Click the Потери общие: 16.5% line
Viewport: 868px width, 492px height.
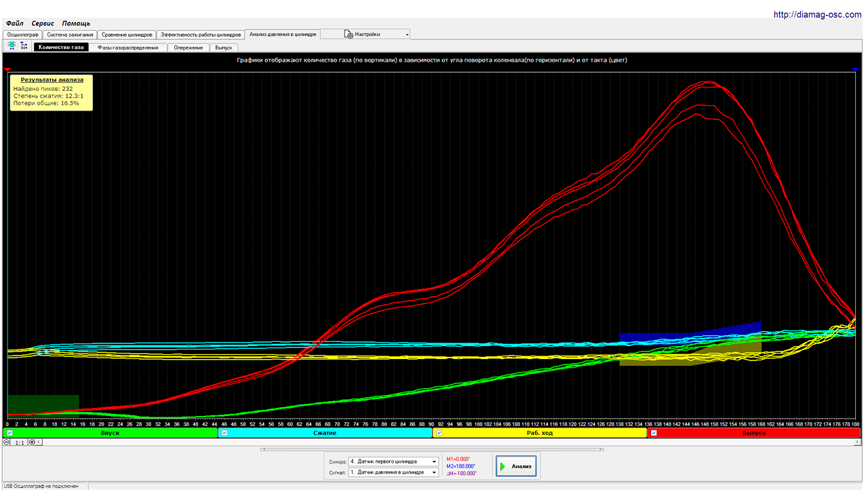[x=45, y=103]
